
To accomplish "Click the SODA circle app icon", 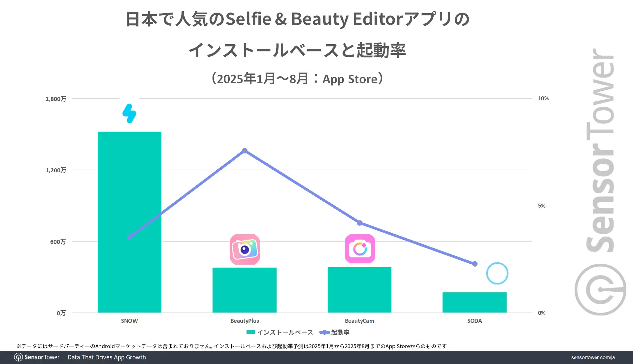I will [x=497, y=273].
